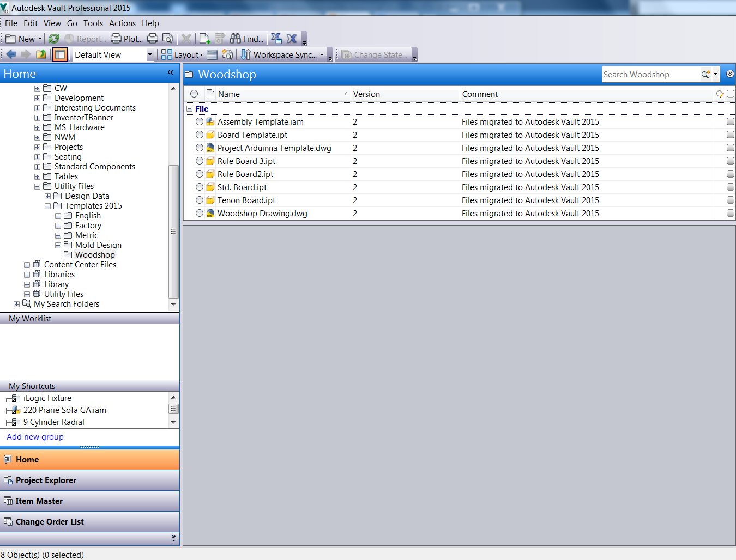
Task: Select radio button for Tenon Board.ipt
Action: click(x=200, y=200)
